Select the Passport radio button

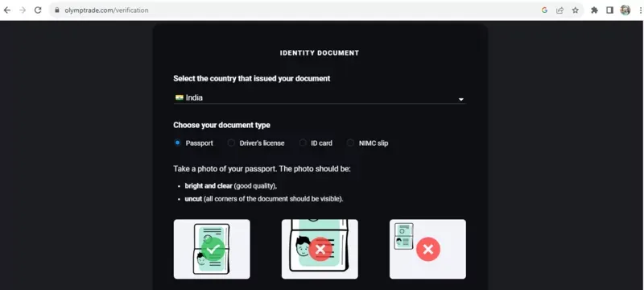tap(177, 143)
